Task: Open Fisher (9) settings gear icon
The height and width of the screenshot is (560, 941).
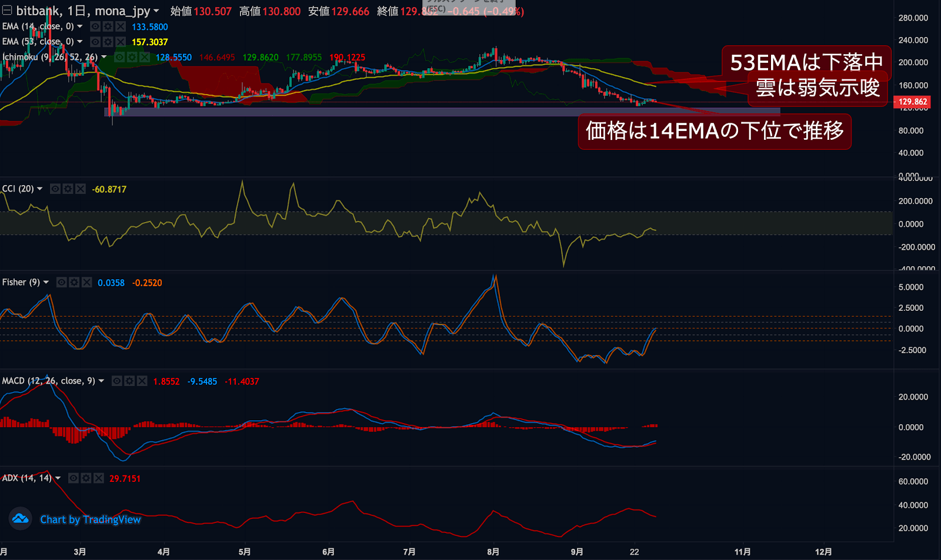Action: pyautogui.click(x=74, y=283)
